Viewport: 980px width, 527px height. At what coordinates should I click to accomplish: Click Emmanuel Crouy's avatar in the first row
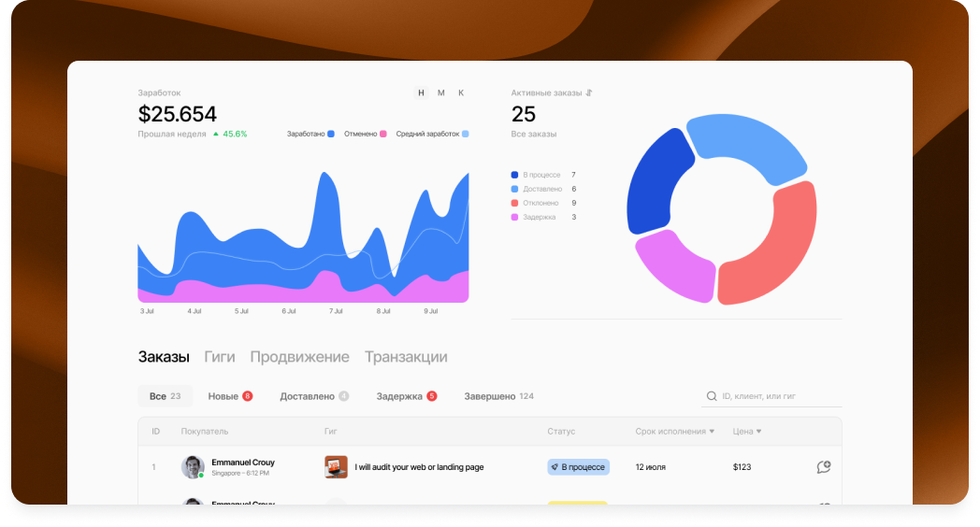click(193, 467)
